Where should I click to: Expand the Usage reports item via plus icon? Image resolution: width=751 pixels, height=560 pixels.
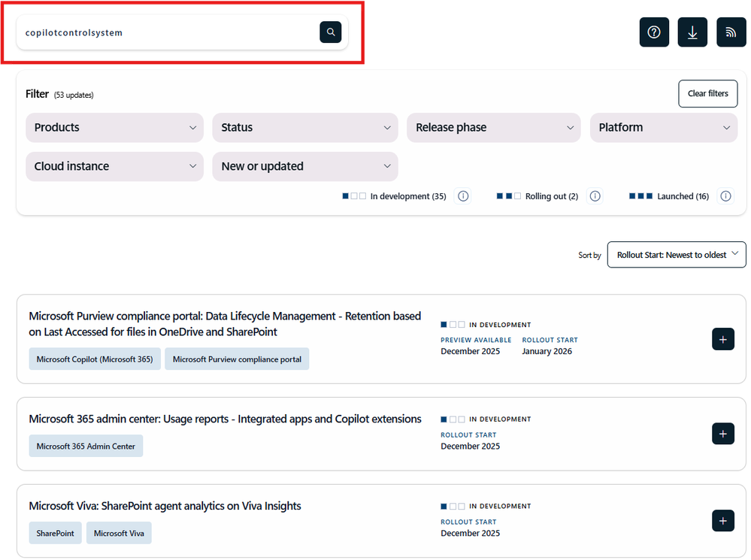coord(722,434)
